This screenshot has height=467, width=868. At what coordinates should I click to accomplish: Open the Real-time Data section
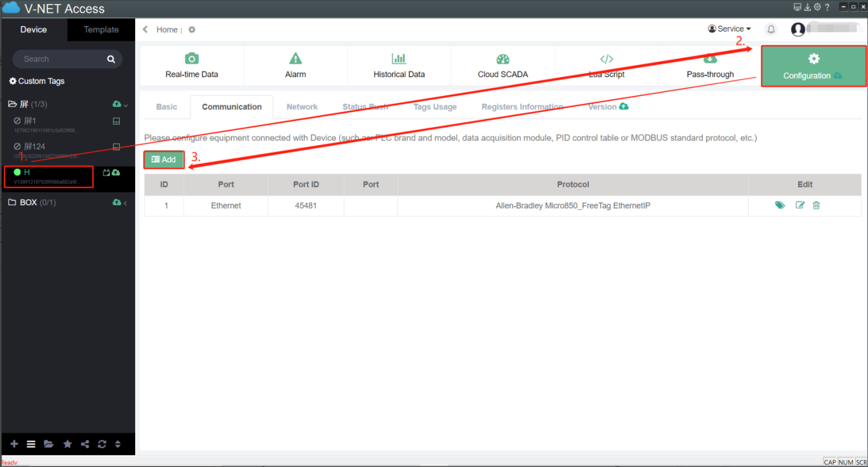tap(191, 66)
